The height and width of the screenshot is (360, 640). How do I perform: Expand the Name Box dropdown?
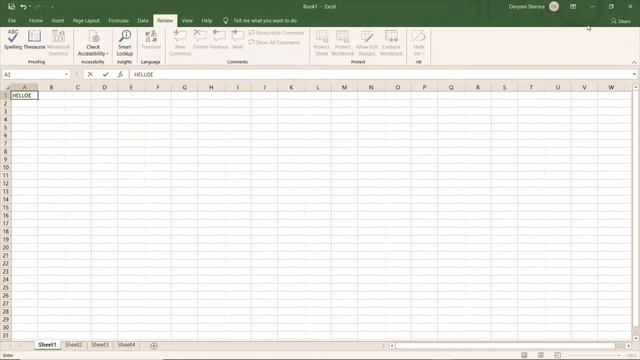(66, 74)
